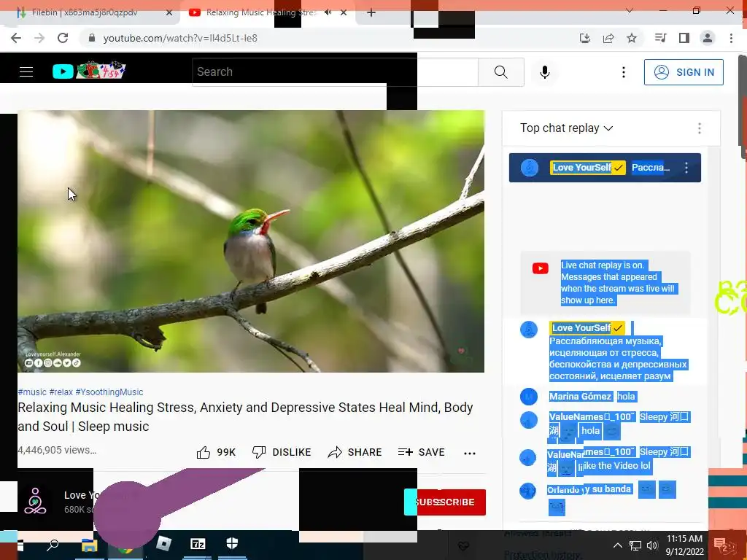Open 7-Zip from the taskbar
The width and height of the screenshot is (747, 560).
tap(198, 543)
